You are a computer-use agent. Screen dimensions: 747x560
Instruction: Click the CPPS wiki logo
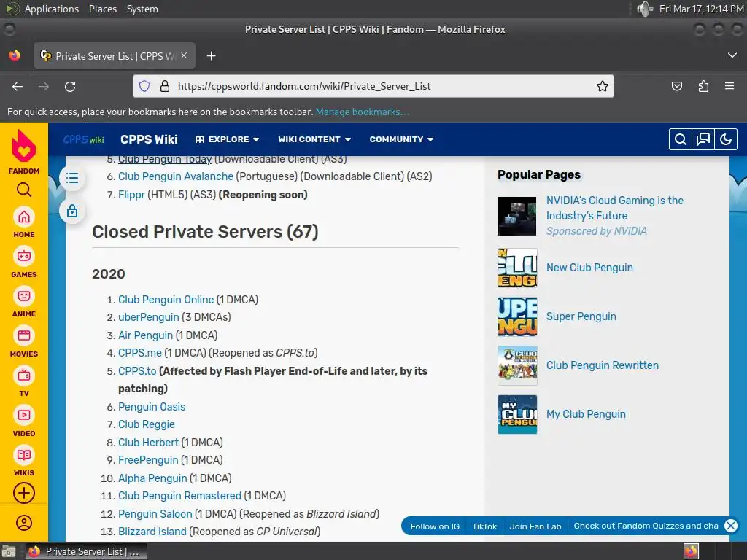click(83, 139)
